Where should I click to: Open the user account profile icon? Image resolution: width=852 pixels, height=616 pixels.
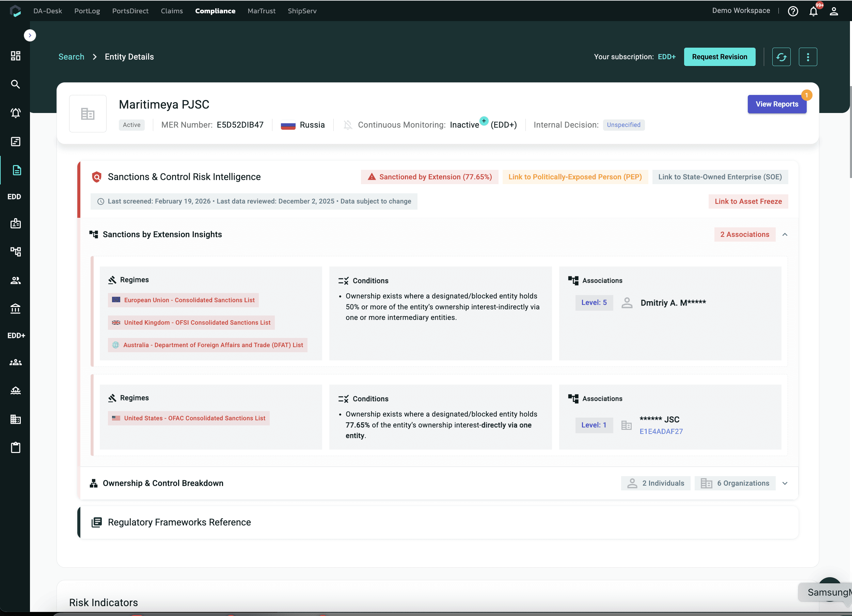(834, 11)
